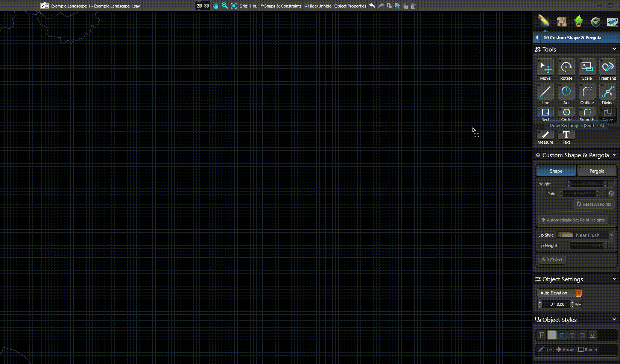Image resolution: width=620 pixels, height=364 pixels.
Task: Toggle the Border style option
Action: pyautogui.click(x=588, y=350)
